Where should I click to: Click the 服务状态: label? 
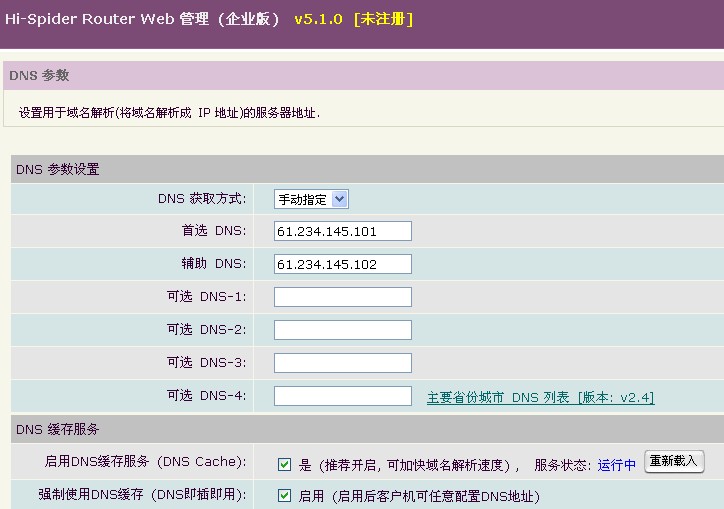(562, 465)
